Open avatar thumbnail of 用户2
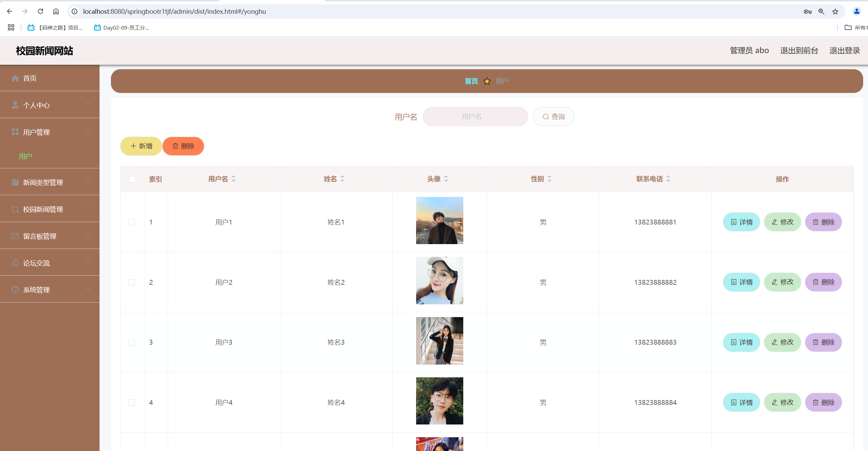This screenshot has width=868, height=451. point(440,281)
